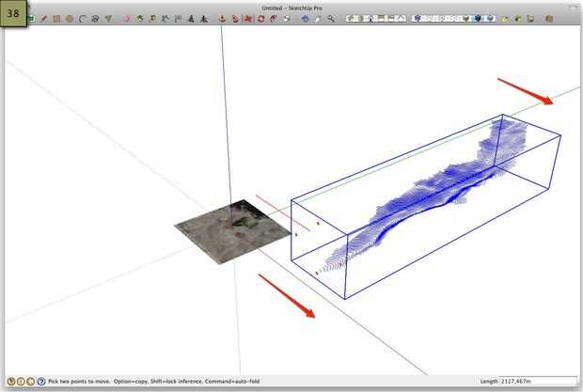Select the Line pencil tool

[44, 19]
